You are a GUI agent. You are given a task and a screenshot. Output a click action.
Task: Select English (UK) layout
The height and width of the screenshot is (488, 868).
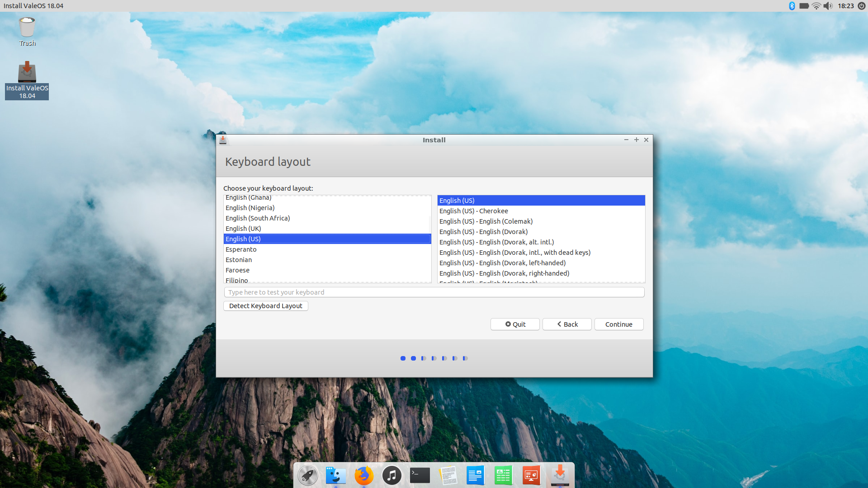tap(326, 229)
